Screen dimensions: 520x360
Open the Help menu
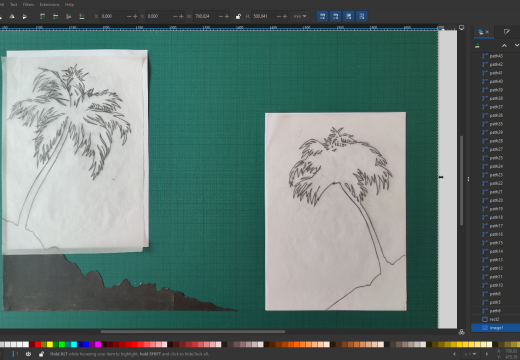[69, 5]
